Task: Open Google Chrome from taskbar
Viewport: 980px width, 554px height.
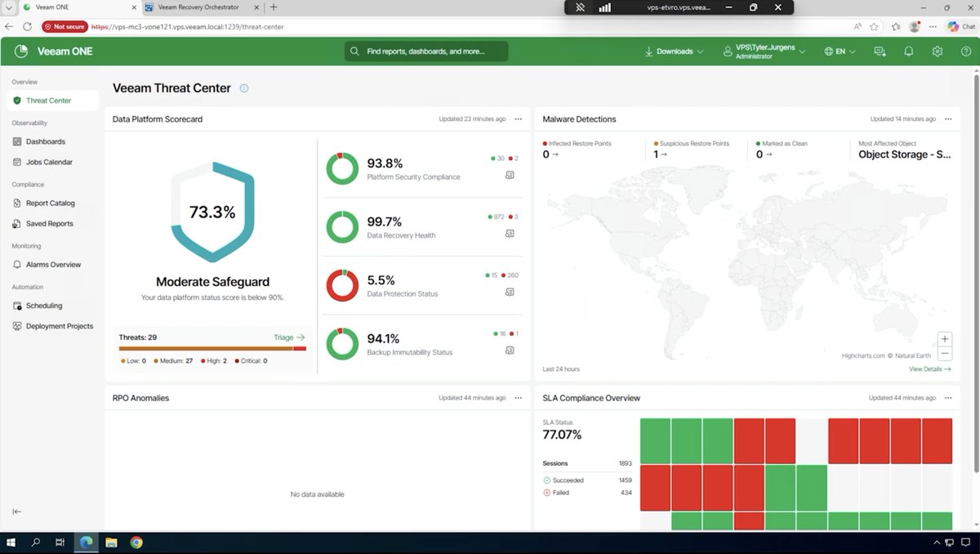Action: 136,543
